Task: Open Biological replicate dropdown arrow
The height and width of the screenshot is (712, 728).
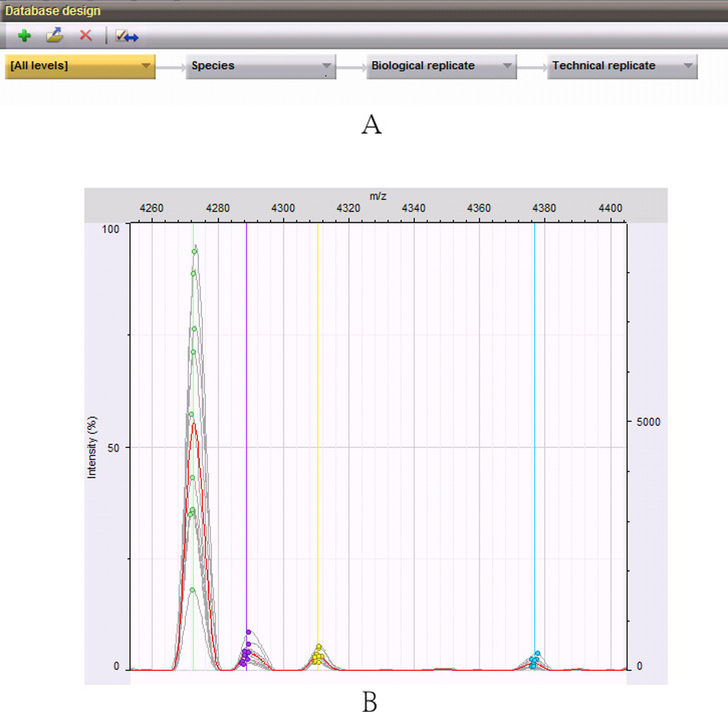Action: [507, 66]
